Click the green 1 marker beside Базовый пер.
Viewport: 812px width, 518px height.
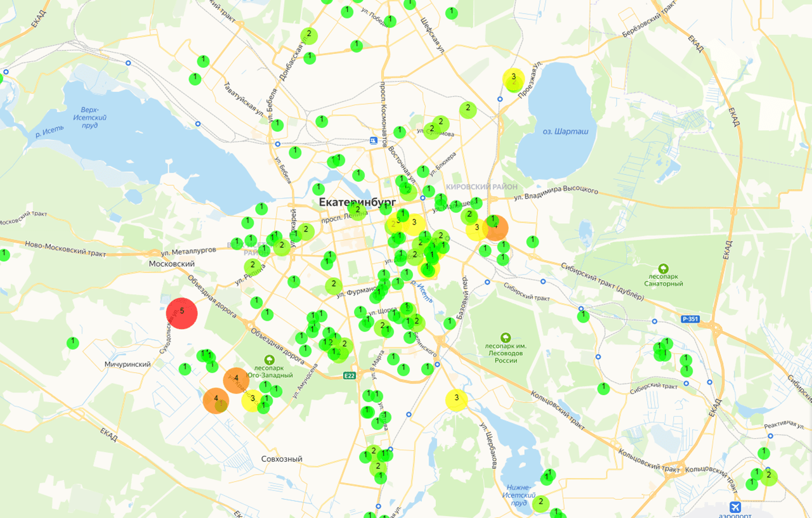pyautogui.click(x=450, y=323)
